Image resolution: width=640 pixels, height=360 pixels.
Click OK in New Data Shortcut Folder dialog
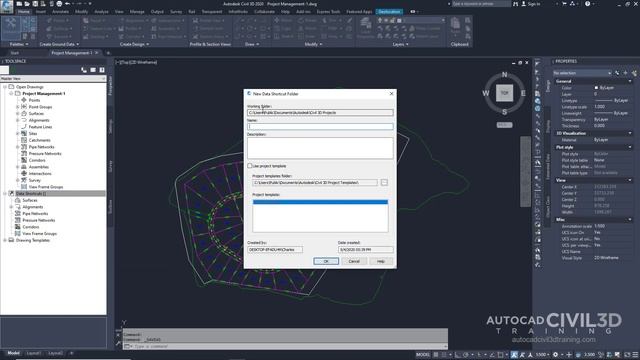click(x=326, y=261)
